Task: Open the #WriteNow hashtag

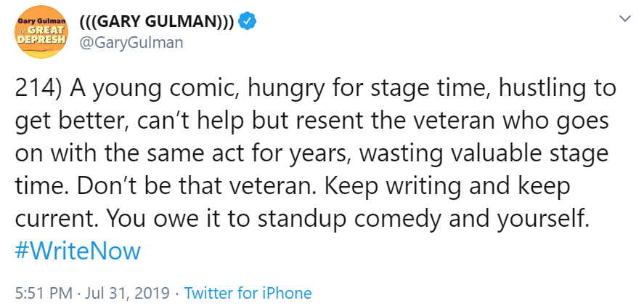Action: tap(78, 251)
